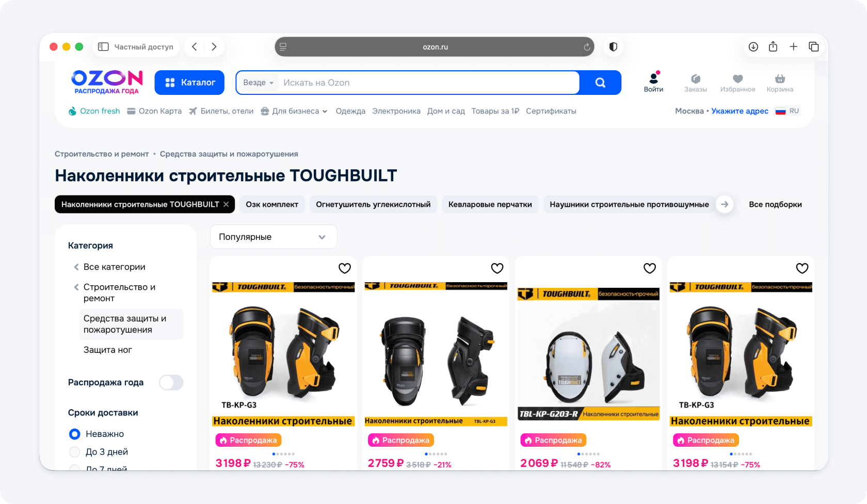The width and height of the screenshot is (867, 504).
Task: Add first knee pads product to favorites
Action: pos(345,268)
